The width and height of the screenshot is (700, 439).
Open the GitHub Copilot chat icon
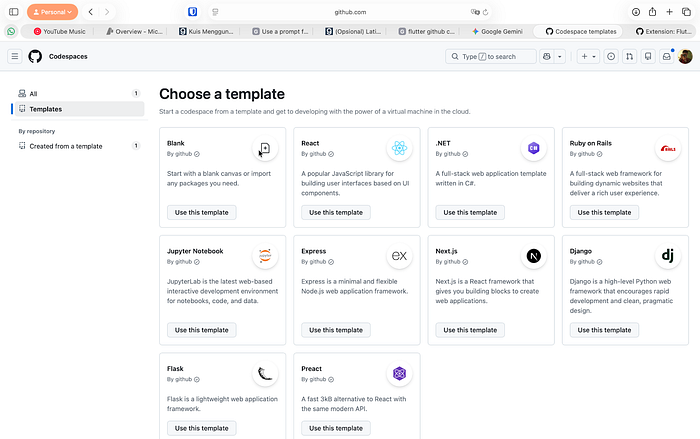click(x=548, y=57)
